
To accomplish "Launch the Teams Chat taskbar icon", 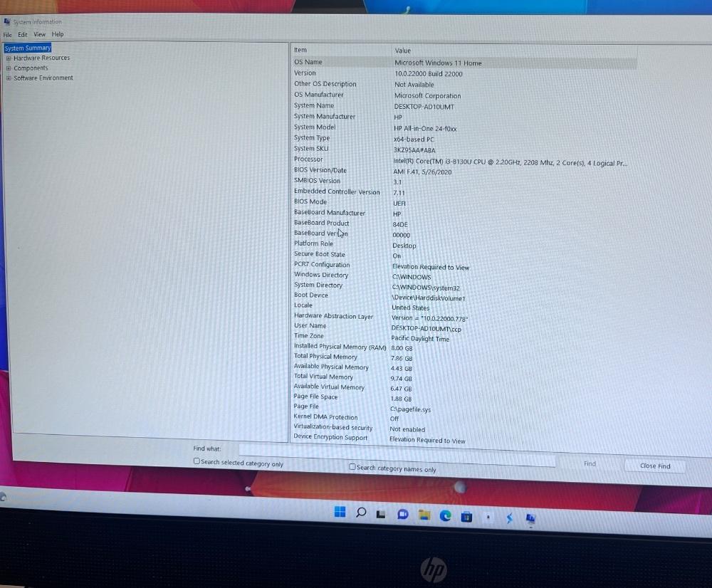I will 403,515.
